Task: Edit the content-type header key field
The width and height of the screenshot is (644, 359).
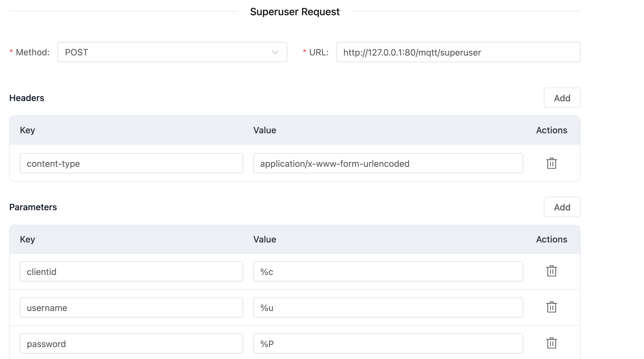Action: pyautogui.click(x=131, y=163)
